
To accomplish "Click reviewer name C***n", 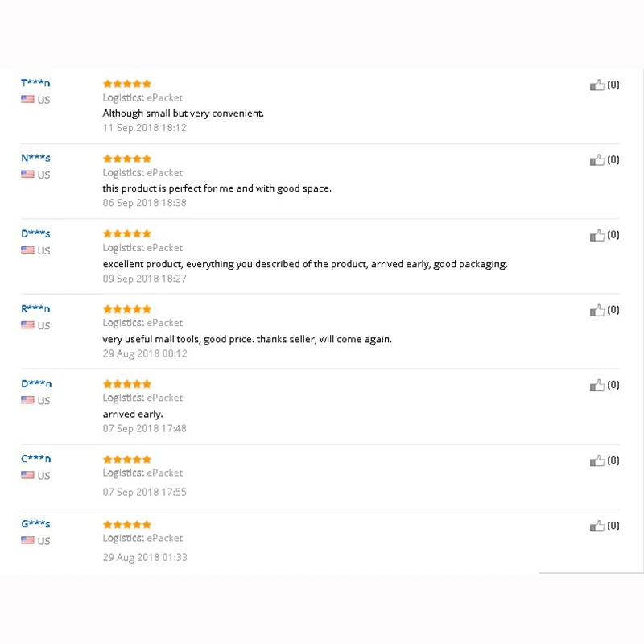I will [35, 459].
